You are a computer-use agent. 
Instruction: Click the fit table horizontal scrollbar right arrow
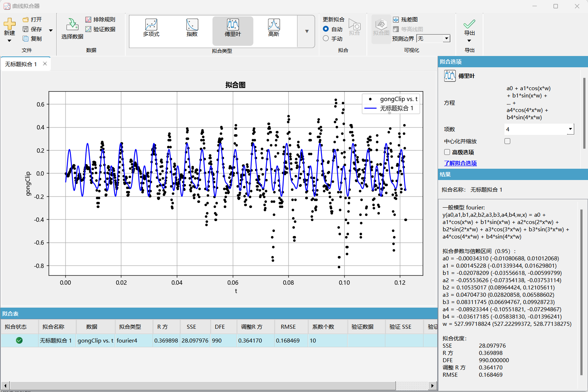coord(432,385)
